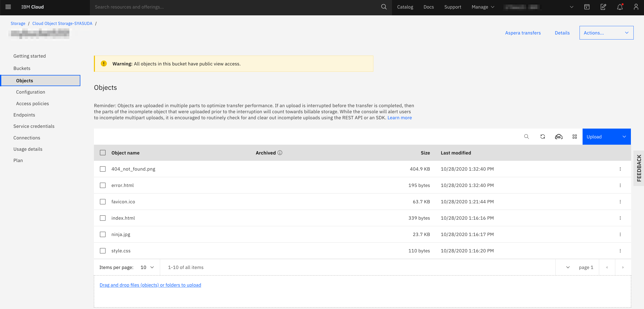Open the Items per page dropdown
This screenshot has width=644, height=309.
(x=147, y=267)
